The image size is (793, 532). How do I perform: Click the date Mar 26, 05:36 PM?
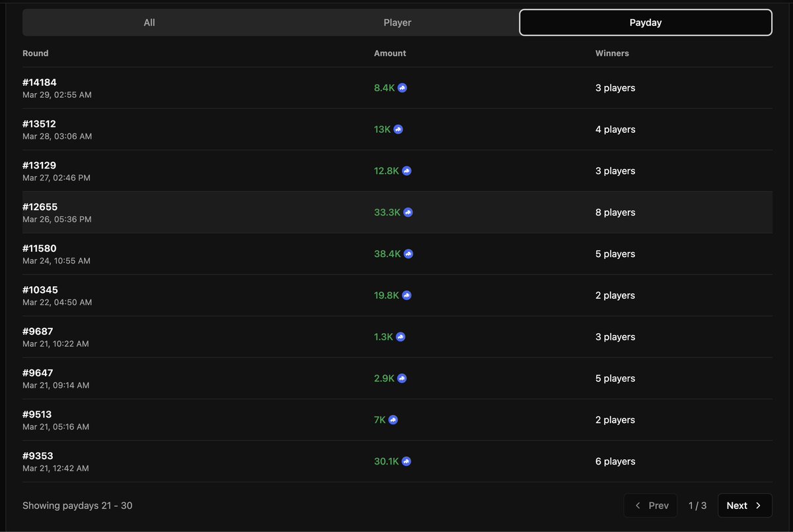tap(57, 219)
